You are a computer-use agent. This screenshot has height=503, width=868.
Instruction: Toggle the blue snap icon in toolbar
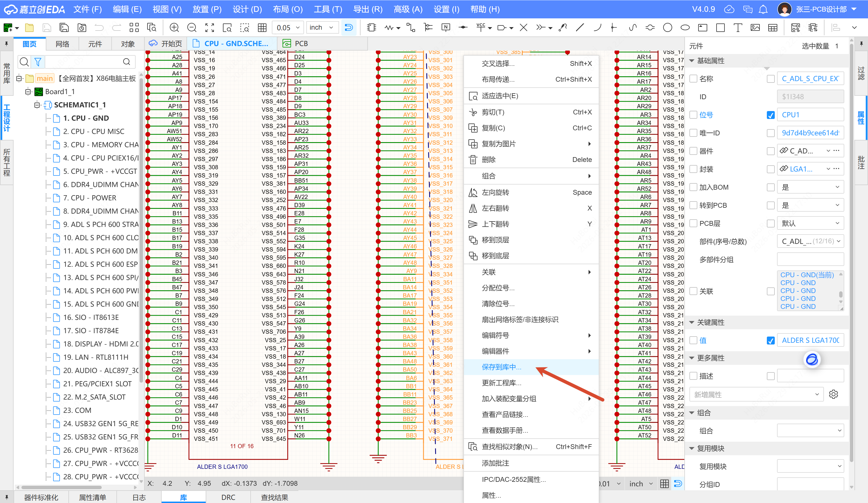click(x=349, y=28)
